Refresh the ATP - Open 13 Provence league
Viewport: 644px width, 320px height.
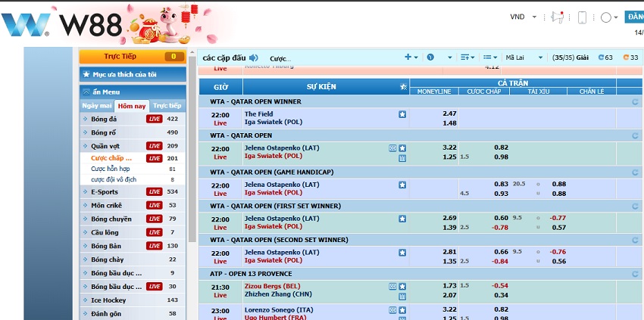[x=635, y=274]
